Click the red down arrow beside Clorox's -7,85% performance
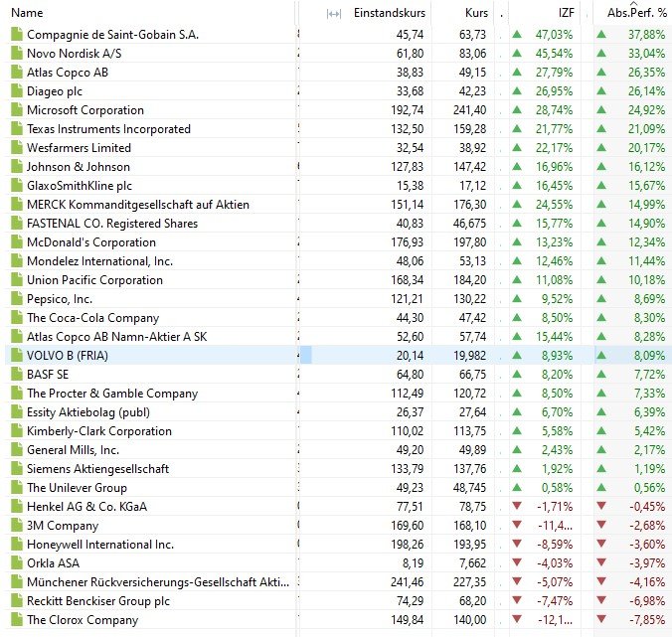This screenshot has width=672, height=637. (601, 619)
